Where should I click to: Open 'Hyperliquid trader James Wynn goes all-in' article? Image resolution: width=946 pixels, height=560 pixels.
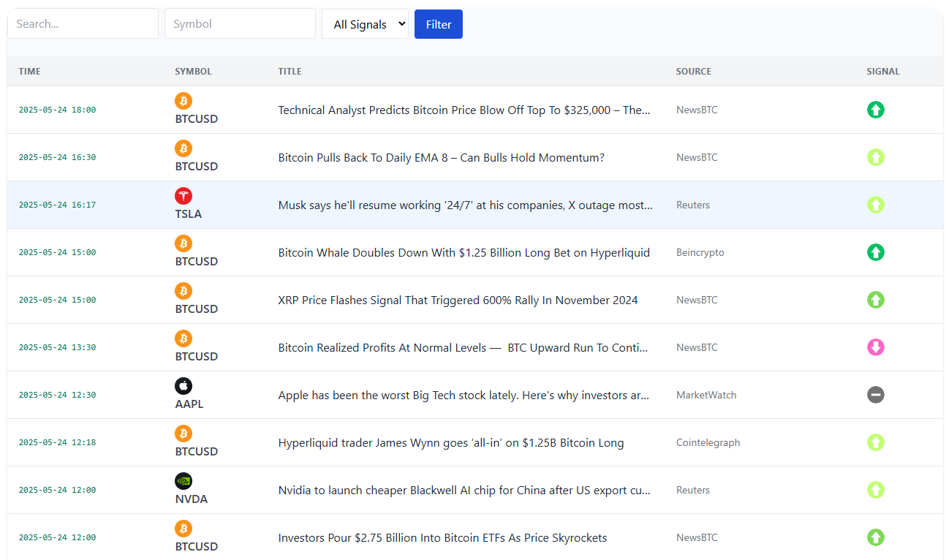click(x=451, y=442)
